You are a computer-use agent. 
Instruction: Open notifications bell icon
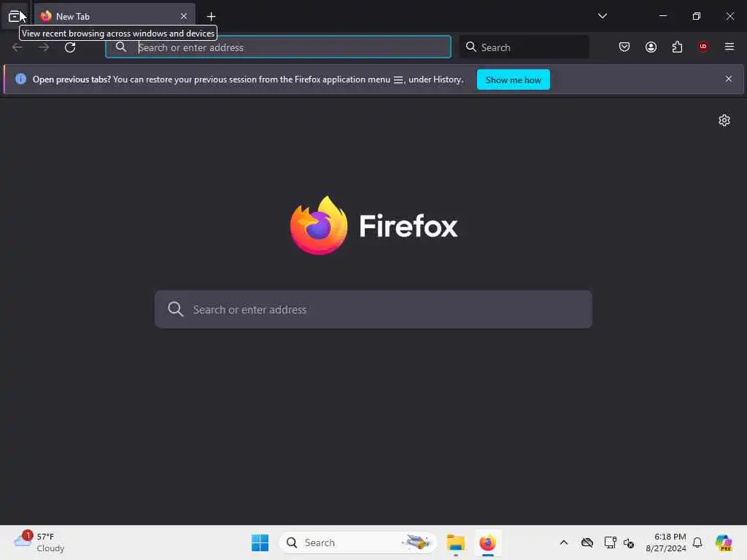pyautogui.click(x=697, y=542)
